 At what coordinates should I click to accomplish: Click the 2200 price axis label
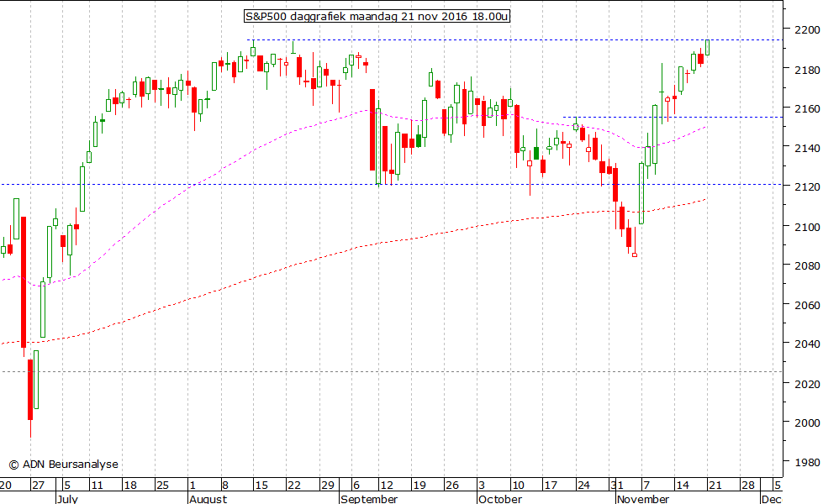[x=807, y=29]
